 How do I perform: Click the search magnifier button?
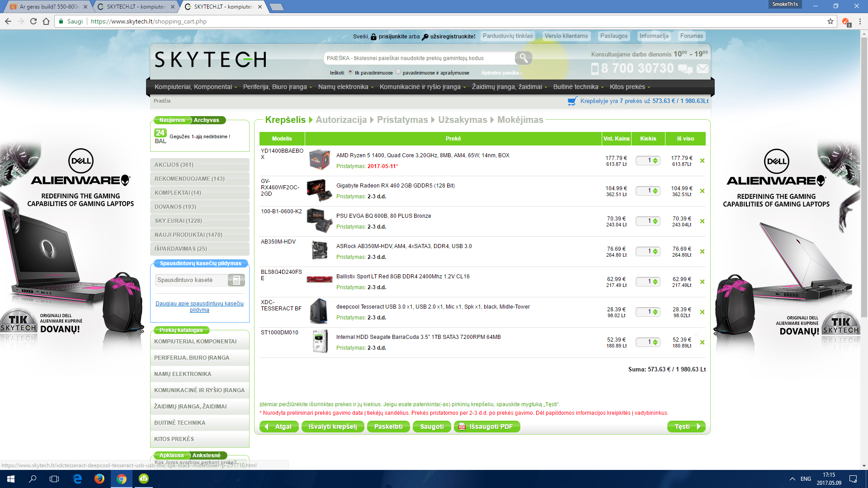point(523,58)
